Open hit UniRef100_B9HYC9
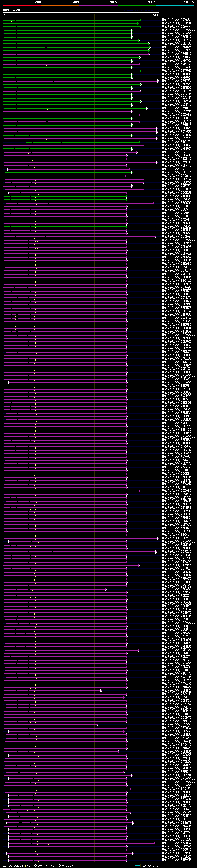Viewport: 197px width, 868px height. coord(177,64)
